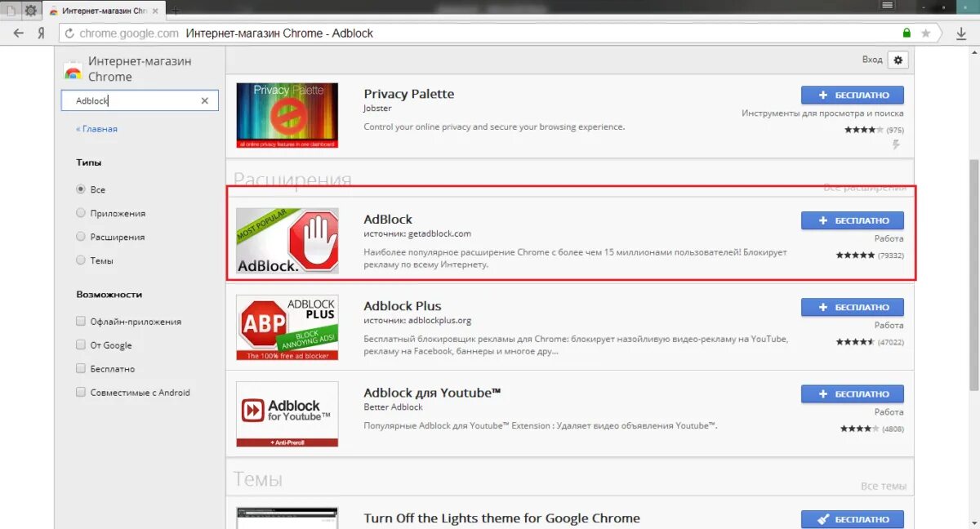
Task: Open Все расширения link
Action: [x=865, y=187]
